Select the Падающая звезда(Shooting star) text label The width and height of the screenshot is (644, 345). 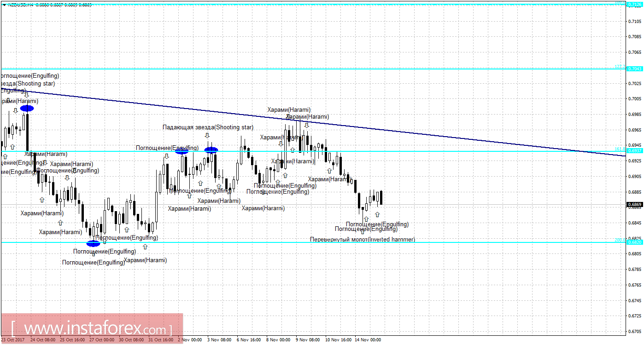pos(208,127)
